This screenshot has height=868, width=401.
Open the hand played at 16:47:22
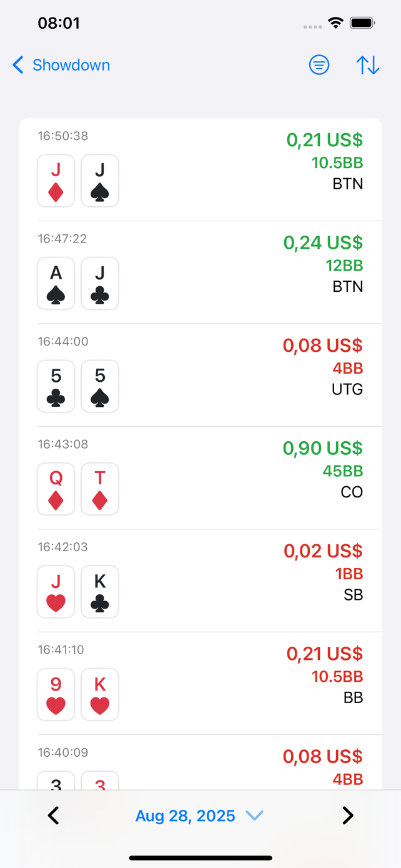click(x=200, y=272)
